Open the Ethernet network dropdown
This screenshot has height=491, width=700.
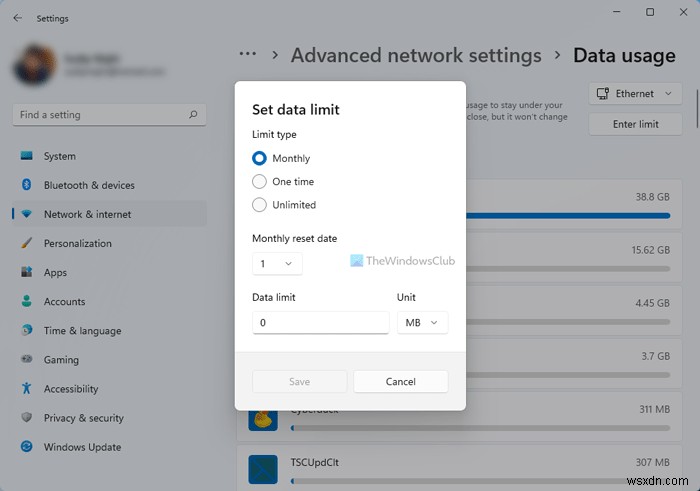coord(635,94)
